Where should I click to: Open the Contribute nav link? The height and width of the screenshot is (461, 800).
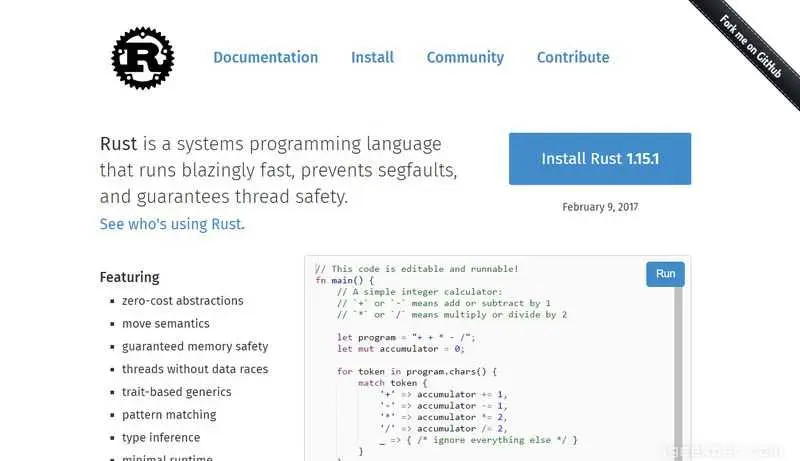click(573, 57)
